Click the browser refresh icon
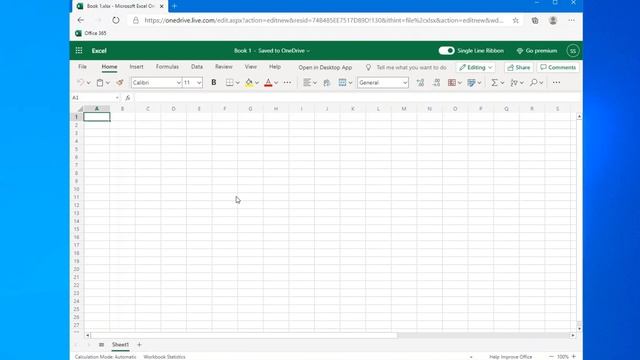Viewport: 640px width, 360px height. 116,20
